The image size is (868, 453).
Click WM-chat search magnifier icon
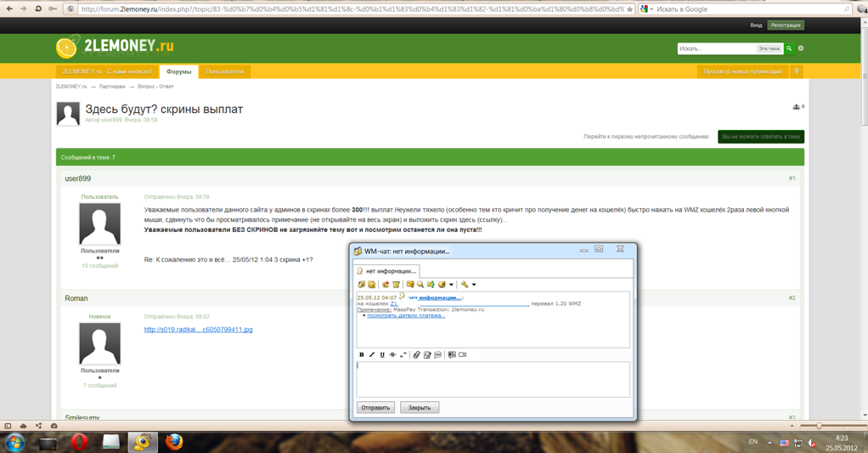(x=420, y=284)
